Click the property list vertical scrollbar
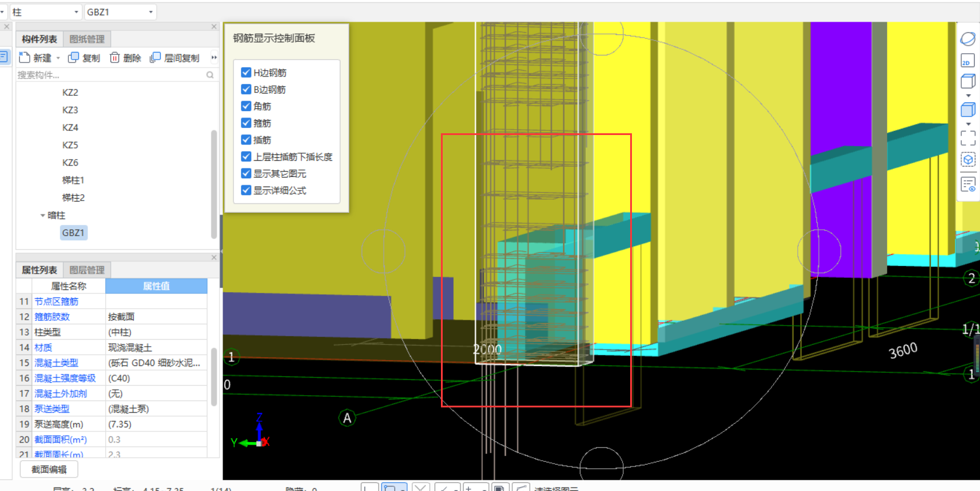 [214, 377]
